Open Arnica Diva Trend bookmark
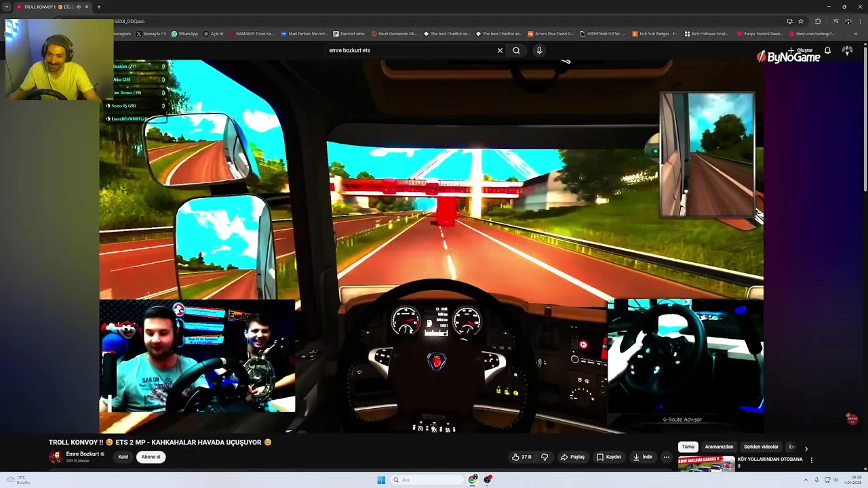Screen dimensions: 868x488 click(x=551, y=34)
